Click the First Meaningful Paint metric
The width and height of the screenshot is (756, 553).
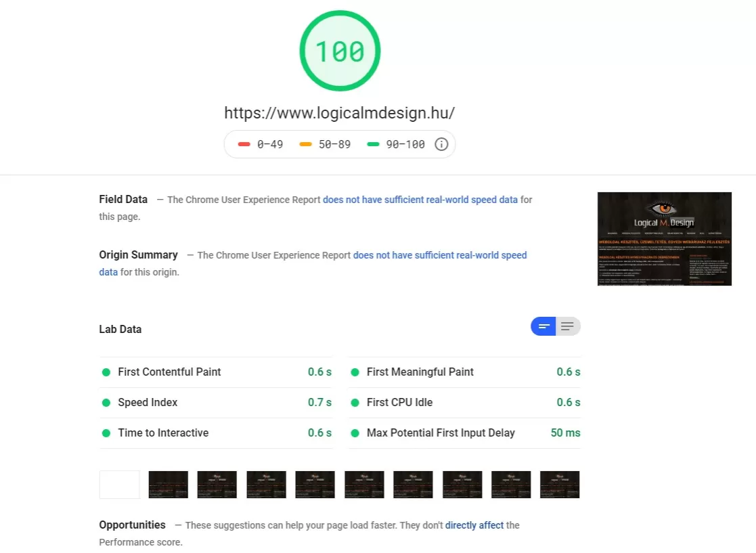click(464, 372)
